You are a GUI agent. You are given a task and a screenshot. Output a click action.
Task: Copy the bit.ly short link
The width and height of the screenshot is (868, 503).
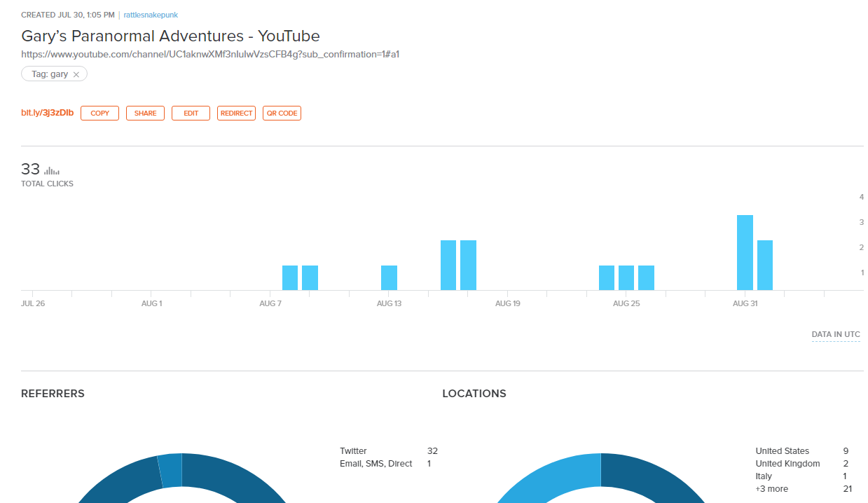100,113
